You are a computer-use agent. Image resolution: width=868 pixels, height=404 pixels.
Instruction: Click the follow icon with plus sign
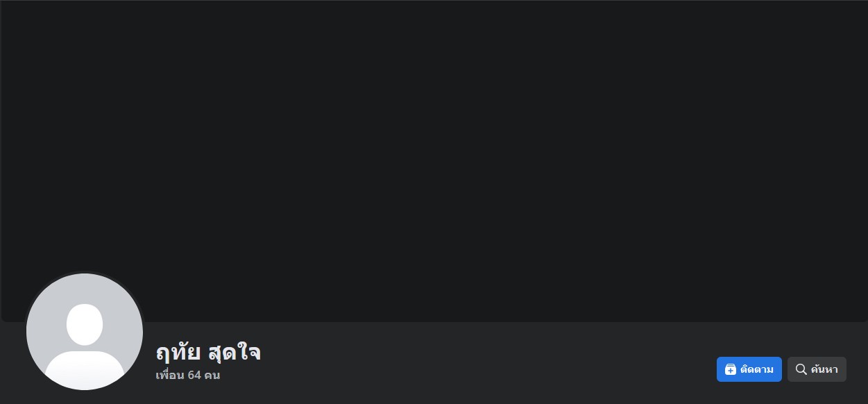730,369
